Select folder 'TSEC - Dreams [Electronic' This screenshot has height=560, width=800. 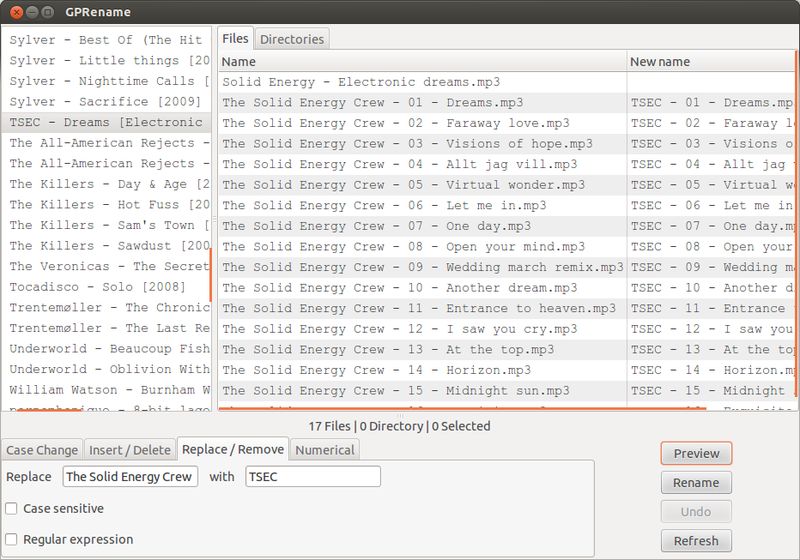point(106,122)
